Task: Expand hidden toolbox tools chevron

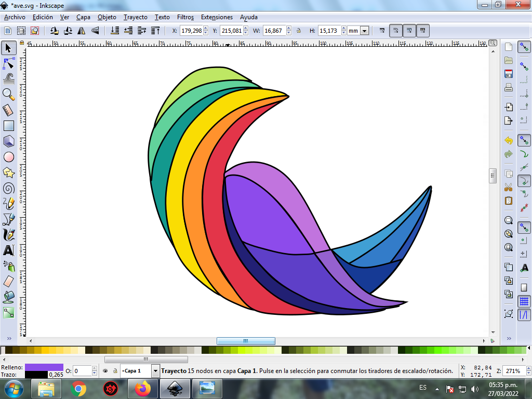Action: tap(8, 338)
